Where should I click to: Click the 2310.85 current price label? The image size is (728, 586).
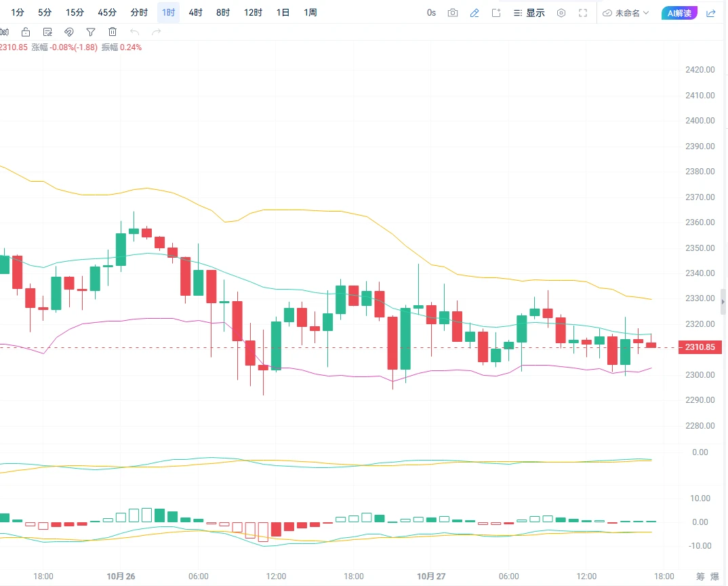(x=700, y=347)
